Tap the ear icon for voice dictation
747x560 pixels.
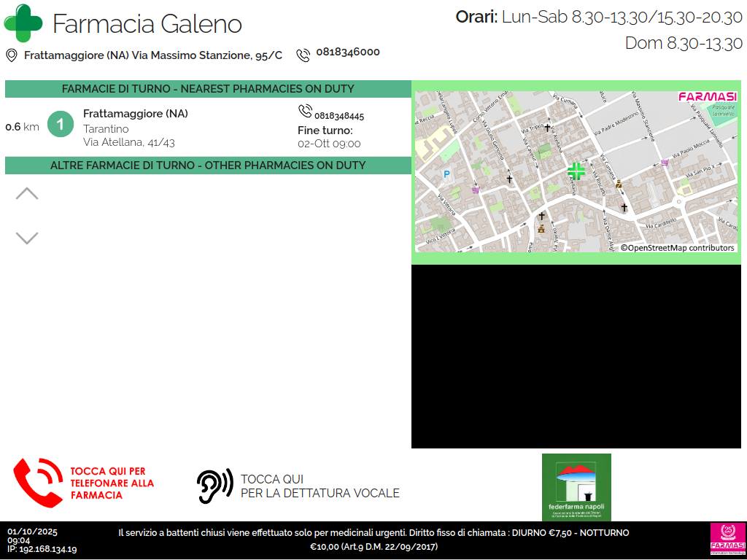tap(214, 486)
